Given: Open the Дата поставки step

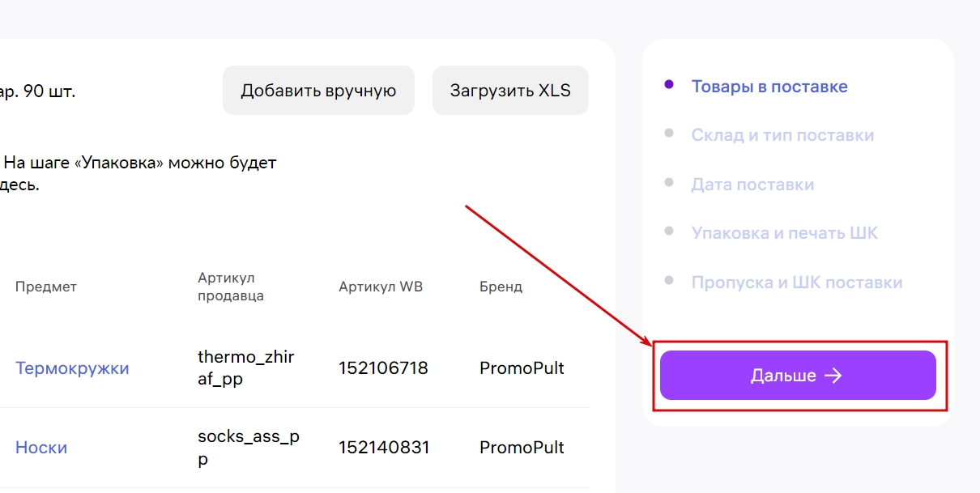Looking at the screenshot, I should [x=752, y=184].
